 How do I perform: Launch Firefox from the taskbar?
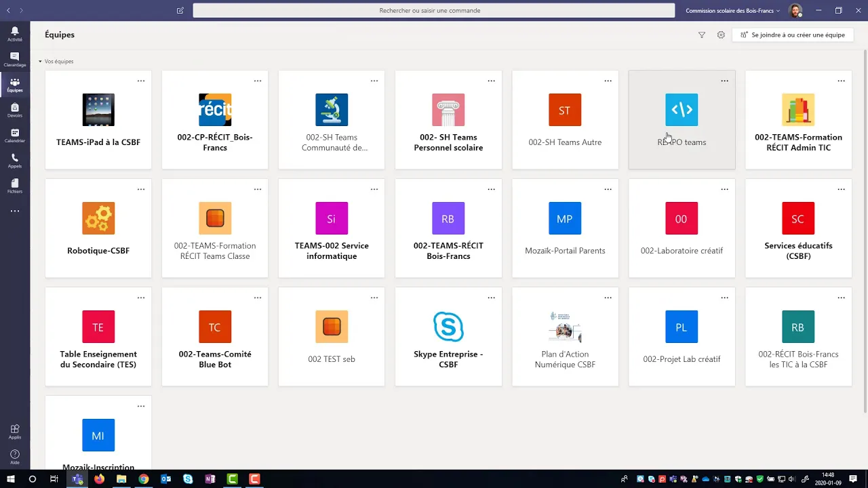100,479
